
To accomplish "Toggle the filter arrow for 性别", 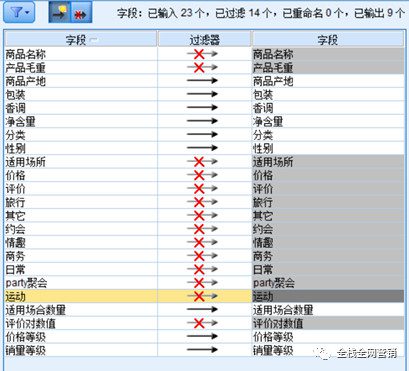I will pos(202,148).
